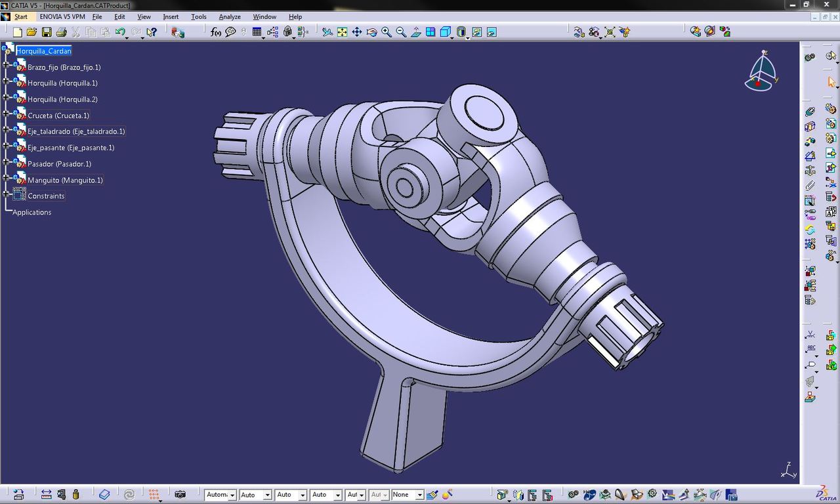Viewport: 840px width, 504px height.
Task: Open the Analyze menu
Action: pos(230,16)
